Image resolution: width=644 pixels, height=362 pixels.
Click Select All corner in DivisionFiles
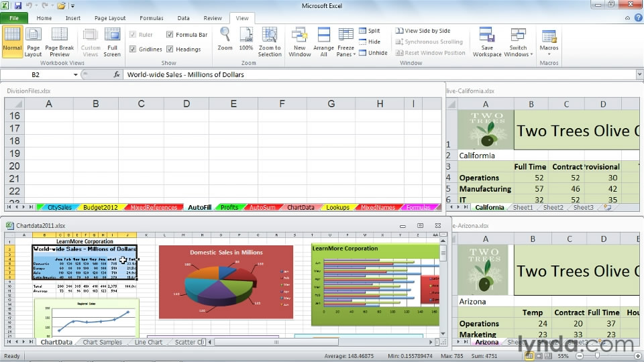click(x=14, y=104)
